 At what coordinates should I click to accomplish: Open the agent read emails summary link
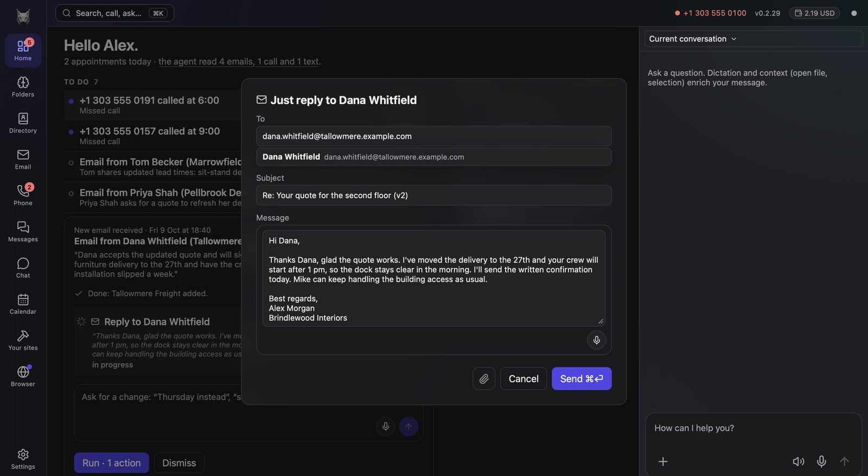[x=239, y=62]
